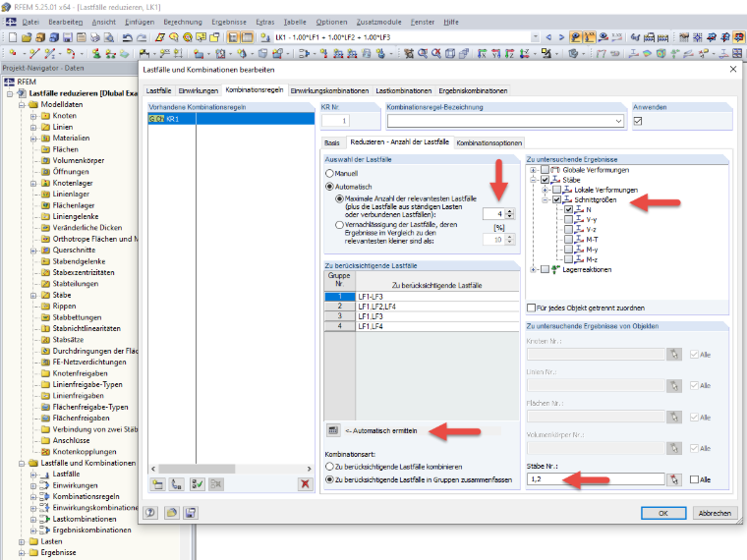This screenshot has height=560, width=747.
Task: Select Lastfälle kombinieren radio button
Action: (x=329, y=467)
